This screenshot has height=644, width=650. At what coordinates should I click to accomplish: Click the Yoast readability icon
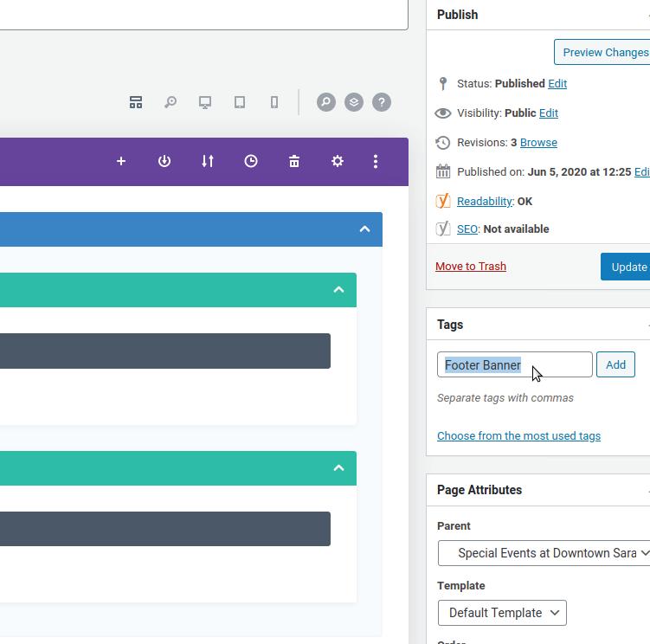point(443,201)
